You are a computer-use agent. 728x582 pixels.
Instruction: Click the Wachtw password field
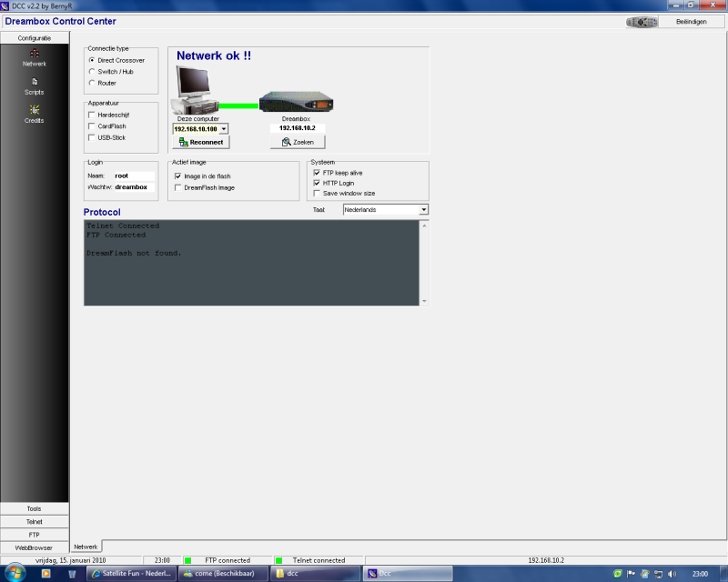(134, 187)
